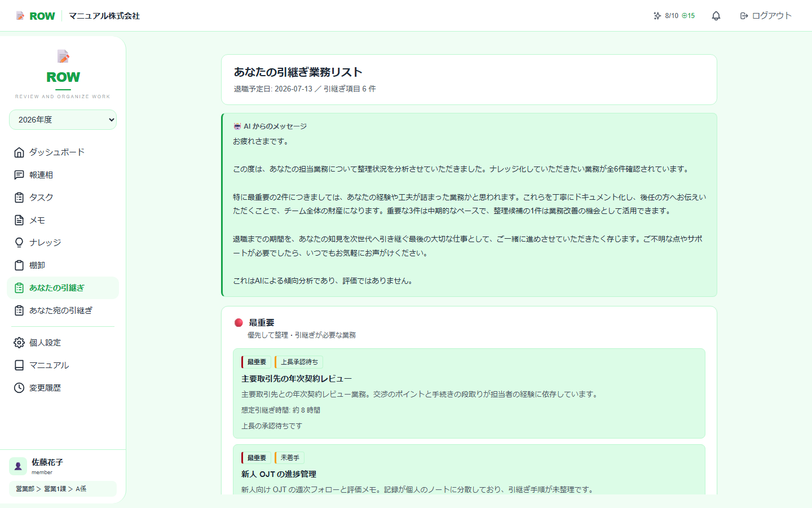Click the ROW text logo in header
812x508 pixels.
click(x=42, y=16)
